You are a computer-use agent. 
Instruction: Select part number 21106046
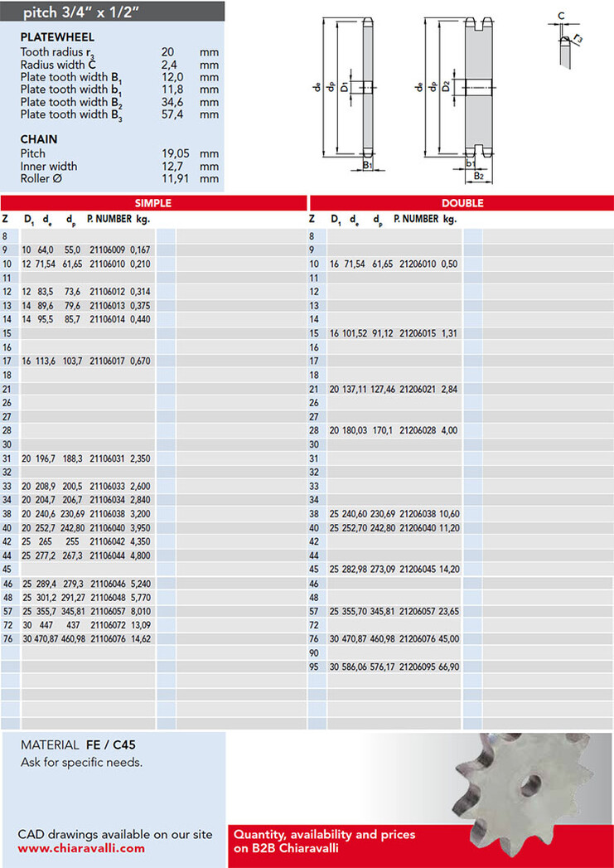point(108,584)
